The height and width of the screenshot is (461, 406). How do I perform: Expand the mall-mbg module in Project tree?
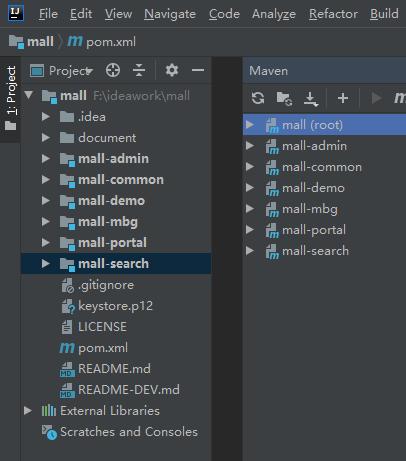point(46,222)
